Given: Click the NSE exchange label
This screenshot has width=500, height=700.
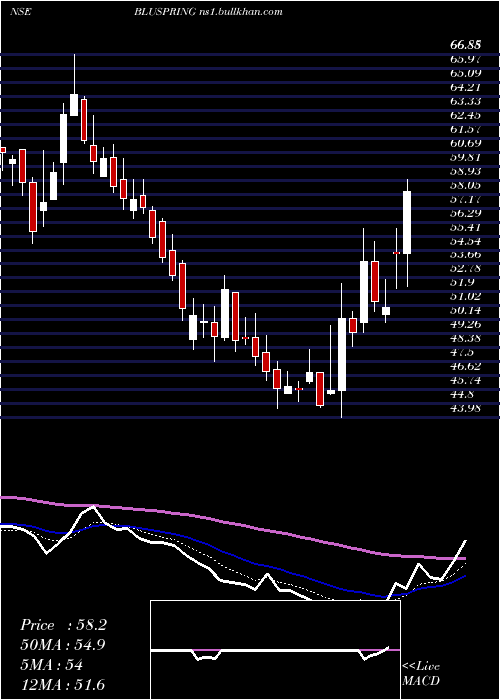Looking at the screenshot, I should click(x=20, y=12).
